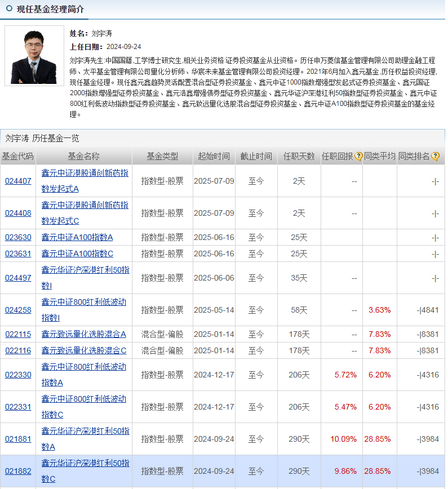Open 鑫元致远量化选股混合A fund link
The width and height of the screenshot is (448, 489).
pos(83,334)
